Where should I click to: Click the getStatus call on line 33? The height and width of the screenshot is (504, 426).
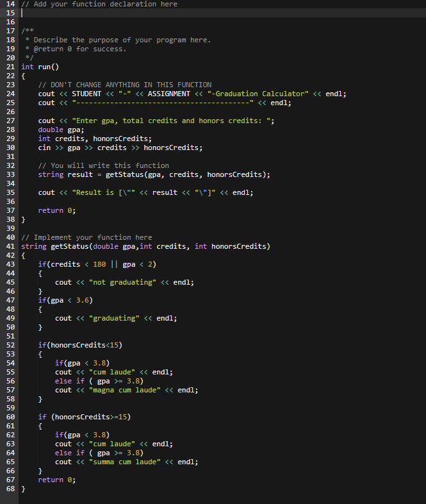point(188,174)
